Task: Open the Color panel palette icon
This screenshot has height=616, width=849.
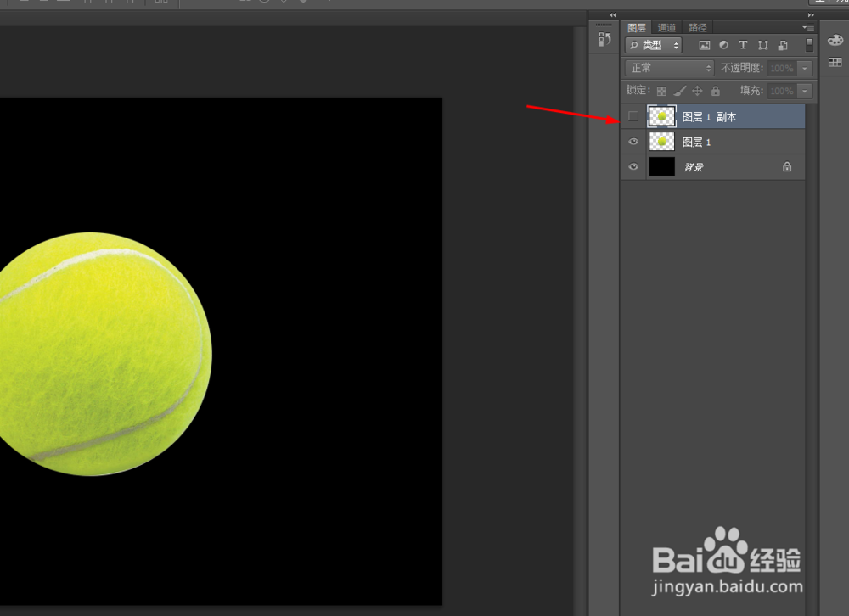Action: (x=835, y=40)
